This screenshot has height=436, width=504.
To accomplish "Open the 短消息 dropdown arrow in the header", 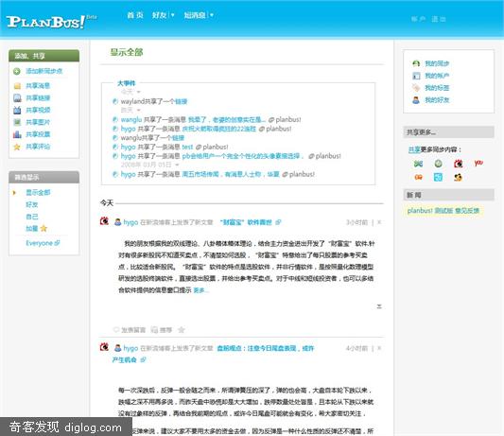I will (x=212, y=15).
